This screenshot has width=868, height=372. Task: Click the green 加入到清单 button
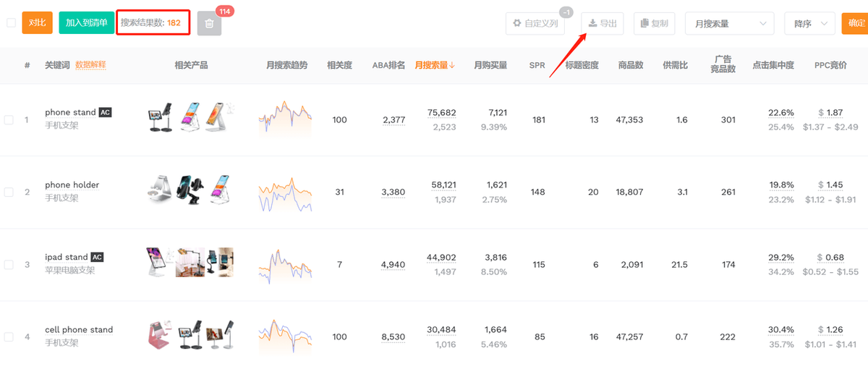pyautogui.click(x=86, y=23)
